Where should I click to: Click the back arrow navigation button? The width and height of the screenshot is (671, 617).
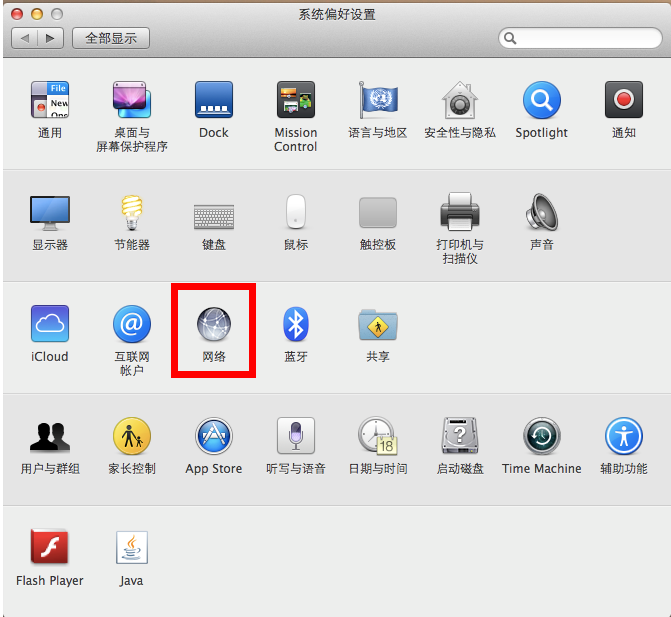click(25, 38)
